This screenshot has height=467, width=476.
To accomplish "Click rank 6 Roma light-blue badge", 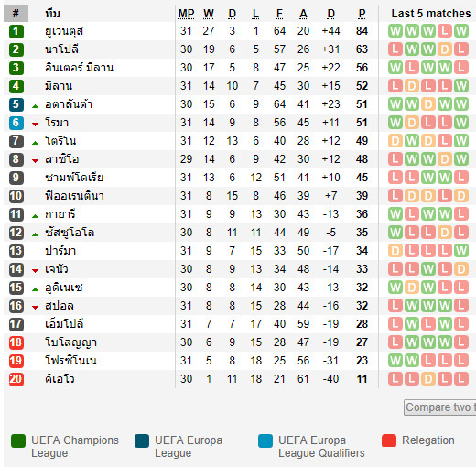I will tap(16, 123).
